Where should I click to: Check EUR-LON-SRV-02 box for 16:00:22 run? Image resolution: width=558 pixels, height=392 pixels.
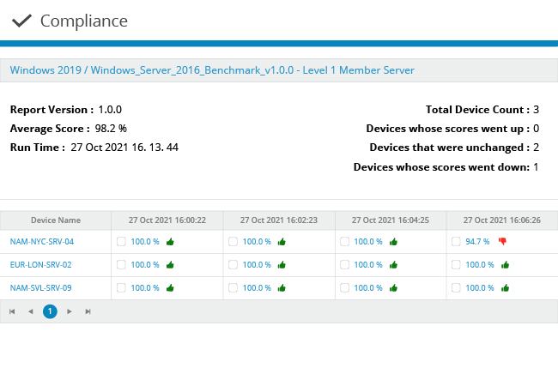[121, 265]
